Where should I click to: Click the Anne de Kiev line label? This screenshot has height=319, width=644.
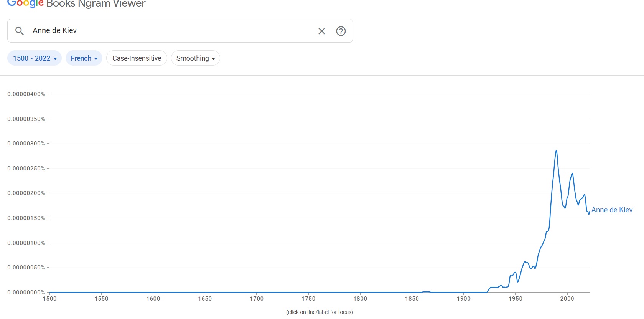[x=611, y=210]
